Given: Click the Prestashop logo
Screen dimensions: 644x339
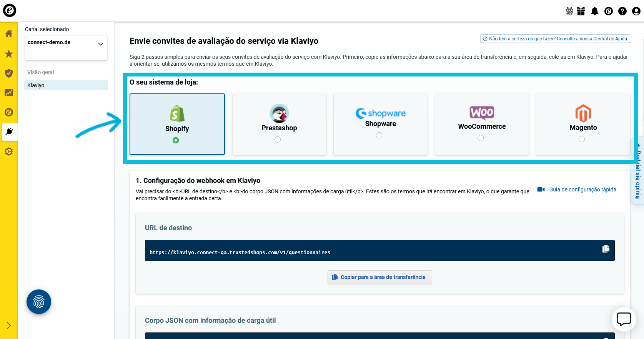Looking at the screenshot, I should point(279,113).
